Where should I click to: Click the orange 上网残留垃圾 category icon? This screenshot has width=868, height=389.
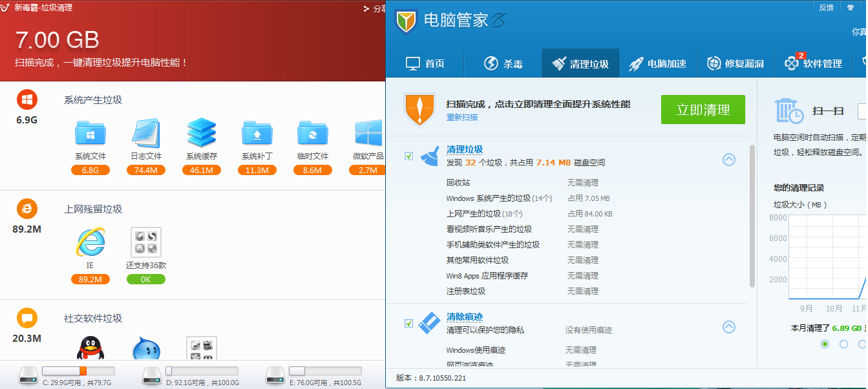coord(27,209)
